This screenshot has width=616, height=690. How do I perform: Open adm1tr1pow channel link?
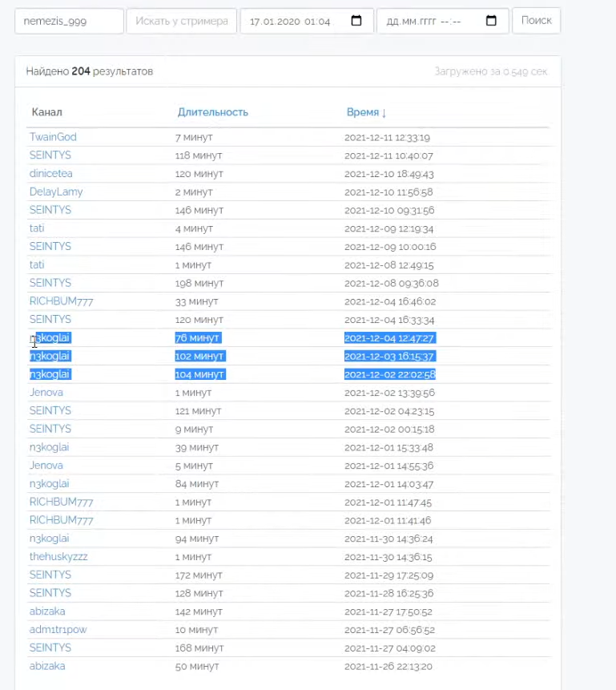[x=58, y=630]
